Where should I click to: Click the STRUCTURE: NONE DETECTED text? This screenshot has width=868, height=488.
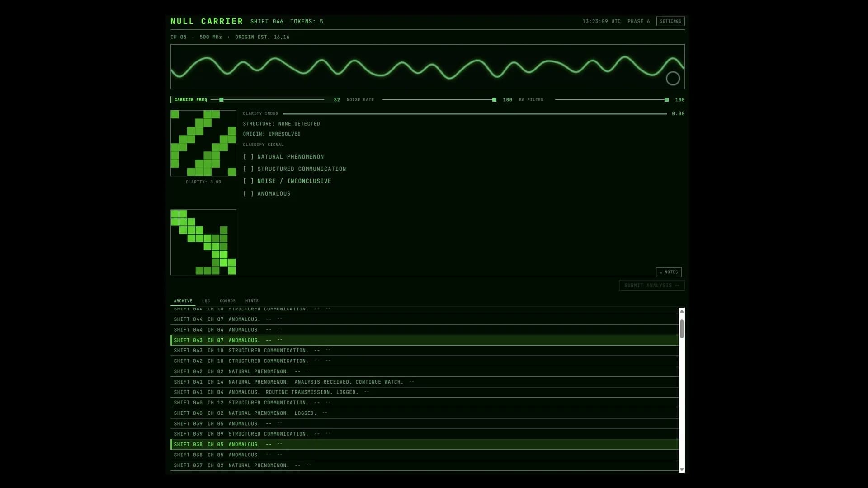pyautogui.click(x=281, y=124)
